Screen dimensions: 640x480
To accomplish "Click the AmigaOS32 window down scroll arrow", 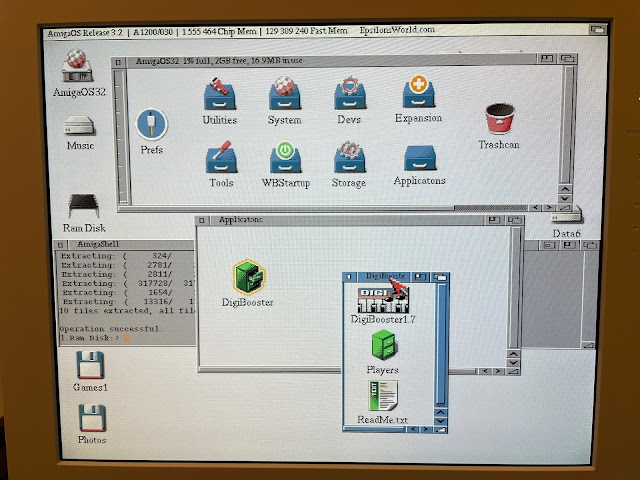I will click(x=565, y=199).
